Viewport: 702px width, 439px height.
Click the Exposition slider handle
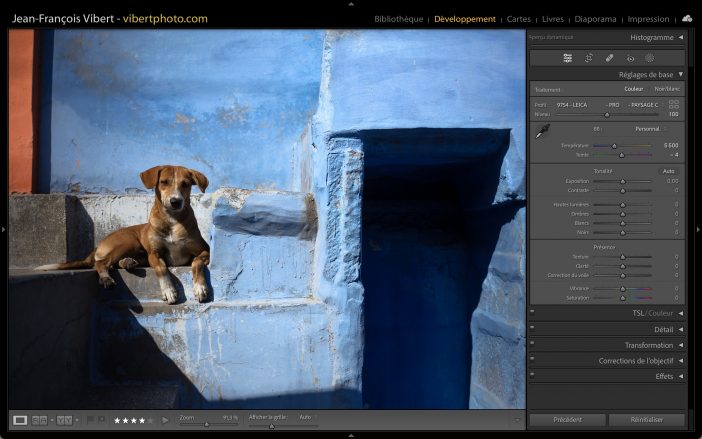(622, 181)
